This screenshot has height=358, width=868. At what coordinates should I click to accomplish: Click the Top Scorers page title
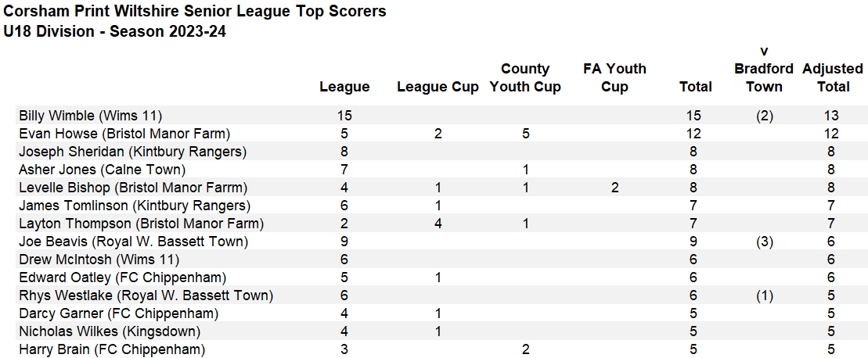coord(196,12)
